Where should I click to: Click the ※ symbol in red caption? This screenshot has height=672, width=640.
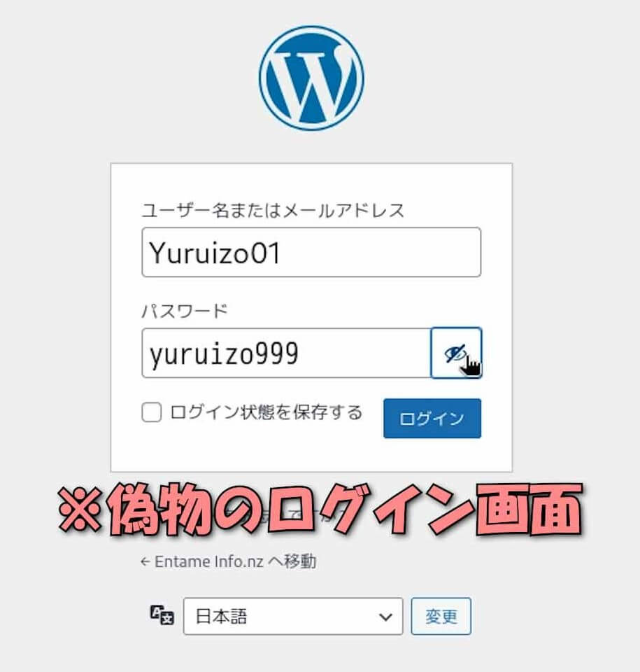pos(80,509)
